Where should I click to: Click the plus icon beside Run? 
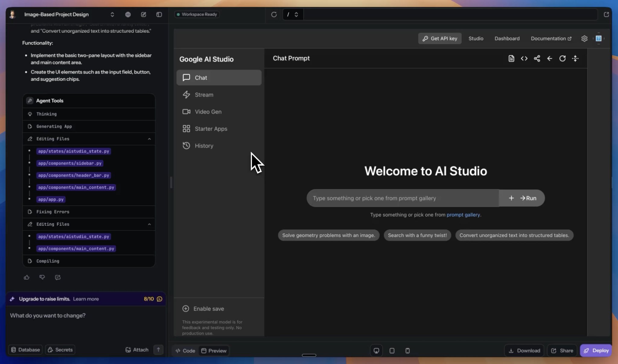(511, 198)
